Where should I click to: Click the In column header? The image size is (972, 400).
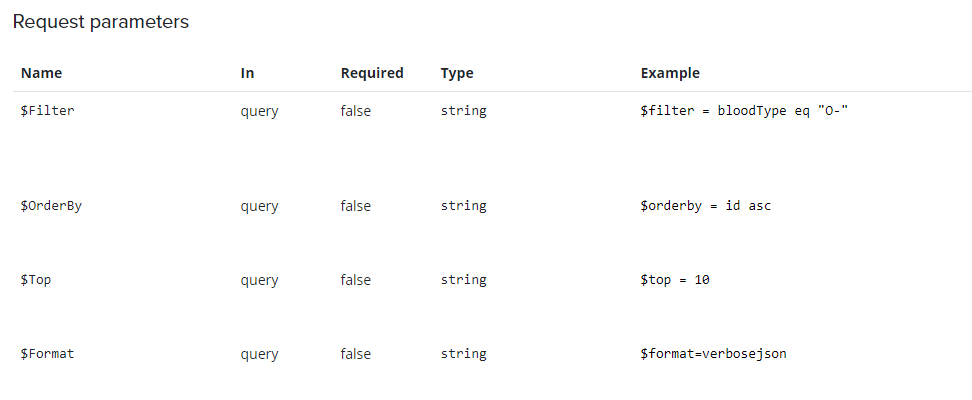coord(248,73)
